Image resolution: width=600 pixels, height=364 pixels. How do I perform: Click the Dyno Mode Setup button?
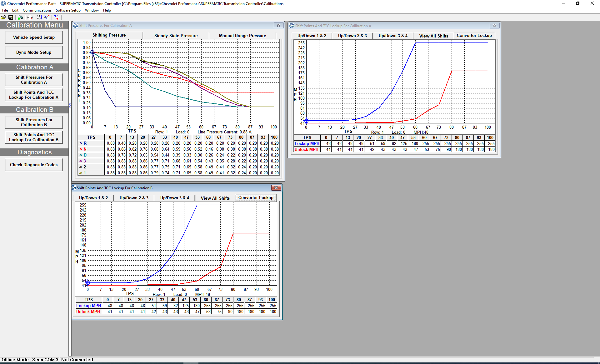(x=34, y=52)
